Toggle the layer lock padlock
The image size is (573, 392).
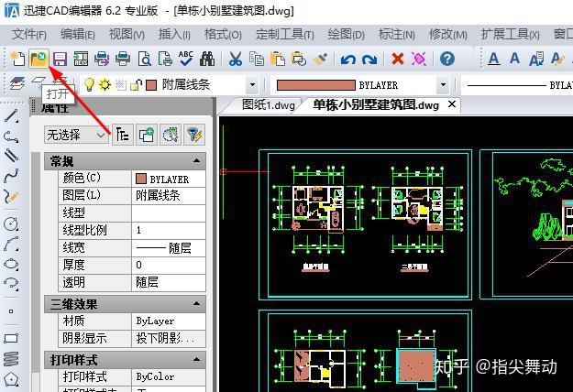click(136, 84)
